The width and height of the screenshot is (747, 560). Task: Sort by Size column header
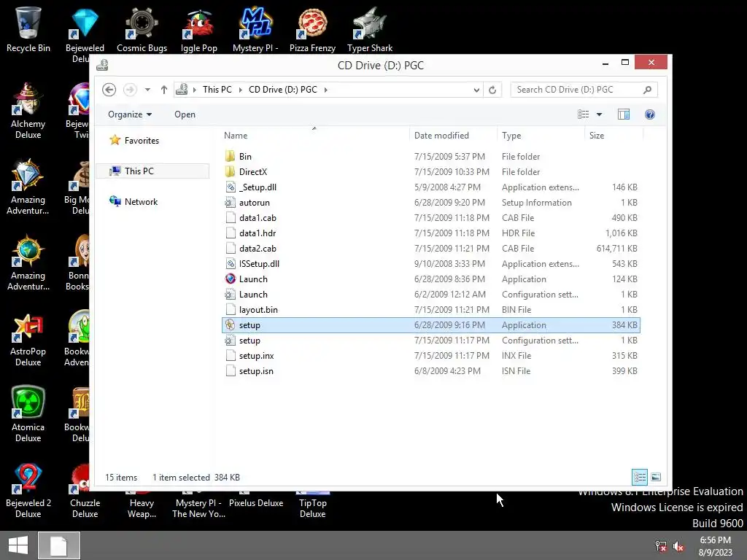614,135
